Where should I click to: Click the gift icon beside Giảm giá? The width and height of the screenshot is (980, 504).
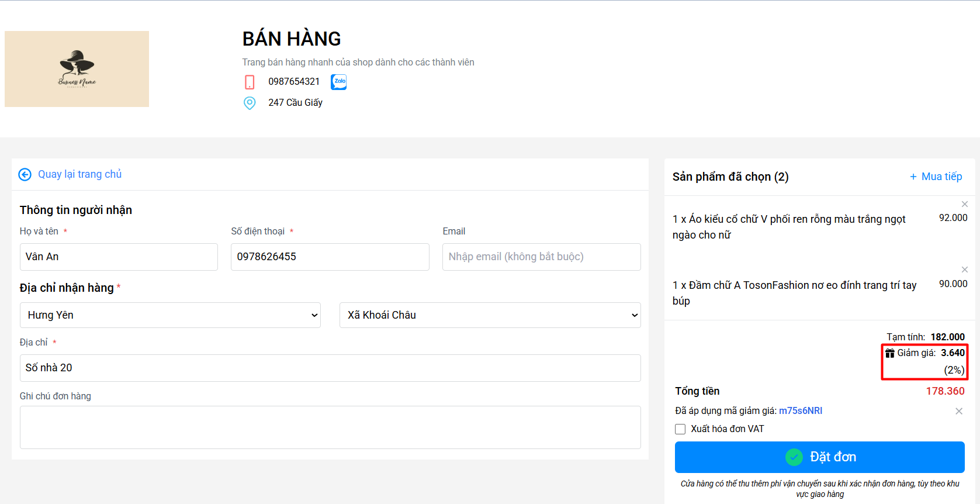click(x=889, y=353)
